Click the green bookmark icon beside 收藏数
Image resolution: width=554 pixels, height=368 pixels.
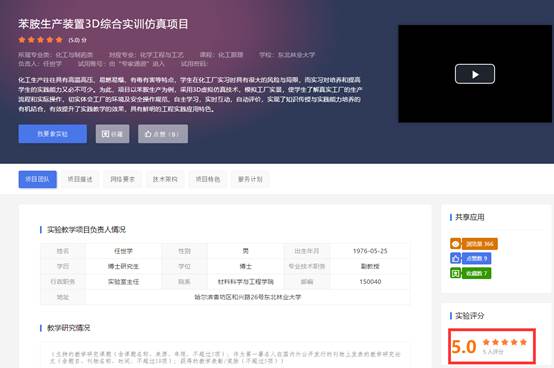click(455, 273)
